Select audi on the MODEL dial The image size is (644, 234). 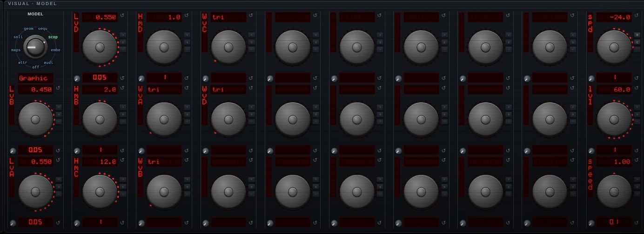click(x=48, y=62)
